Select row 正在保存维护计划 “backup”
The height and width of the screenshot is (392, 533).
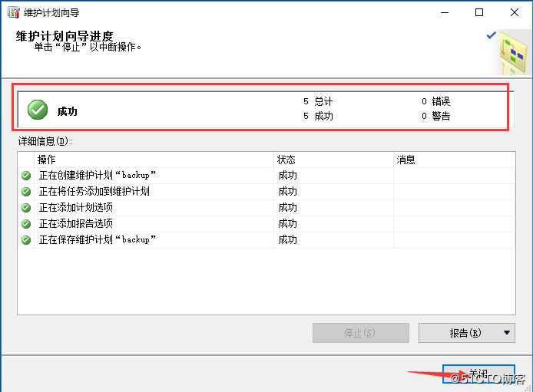click(x=266, y=240)
